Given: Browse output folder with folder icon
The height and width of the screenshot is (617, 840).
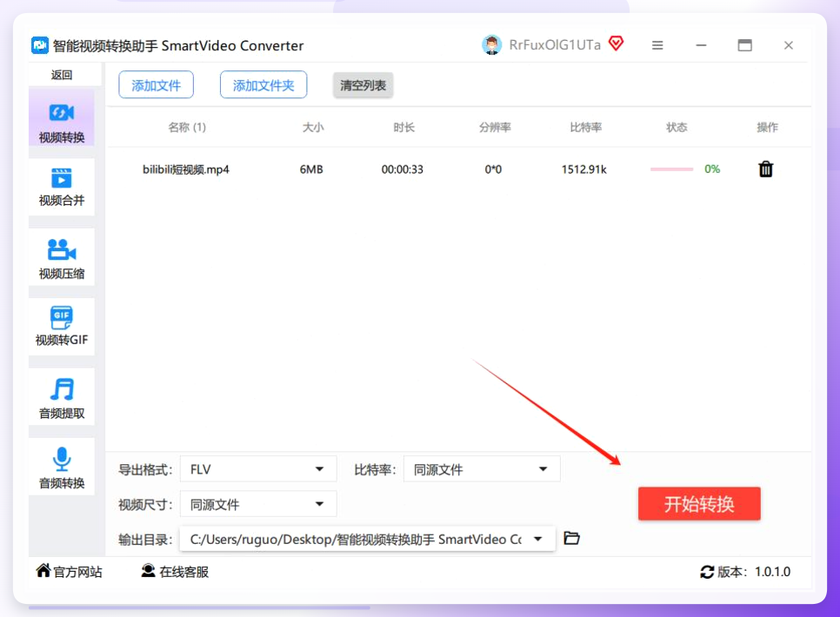Looking at the screenshot, I should click(571, 538).
